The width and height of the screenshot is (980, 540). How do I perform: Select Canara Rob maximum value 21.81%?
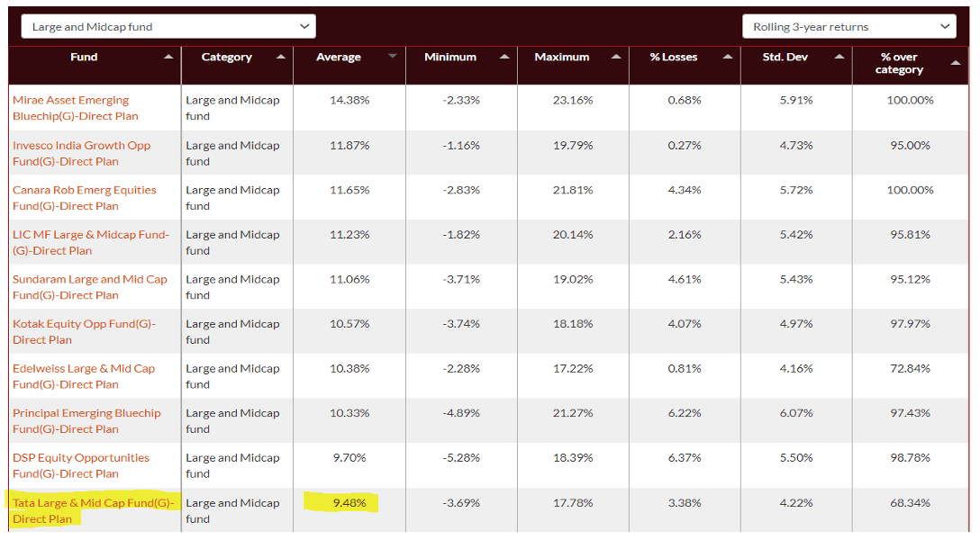tap(573, 190)
